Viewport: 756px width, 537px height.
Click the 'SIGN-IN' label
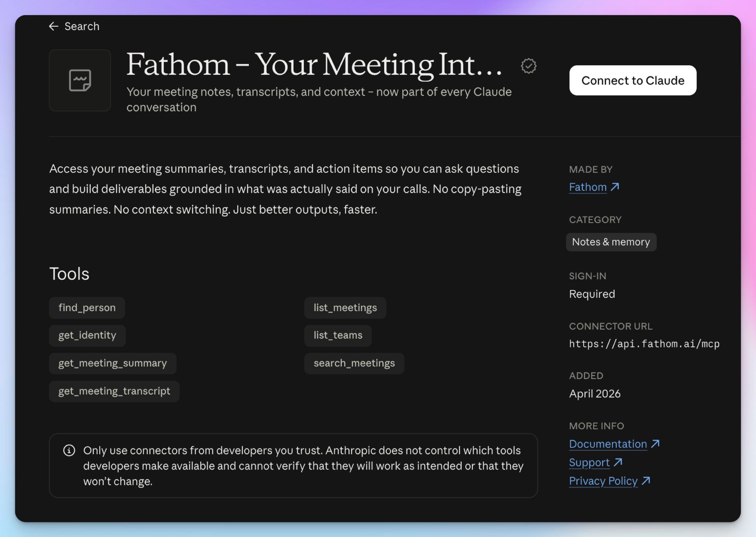[x=587, y=276]
